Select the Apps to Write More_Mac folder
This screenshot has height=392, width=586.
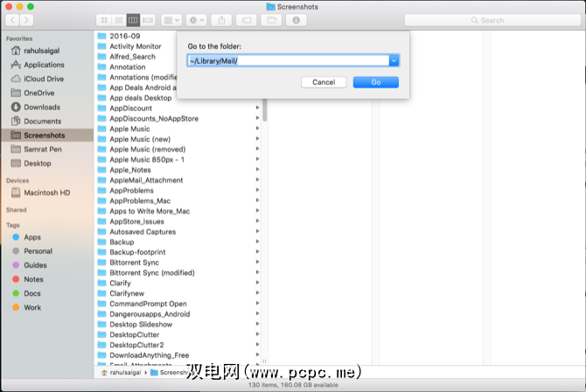click(x=150, y=211)
